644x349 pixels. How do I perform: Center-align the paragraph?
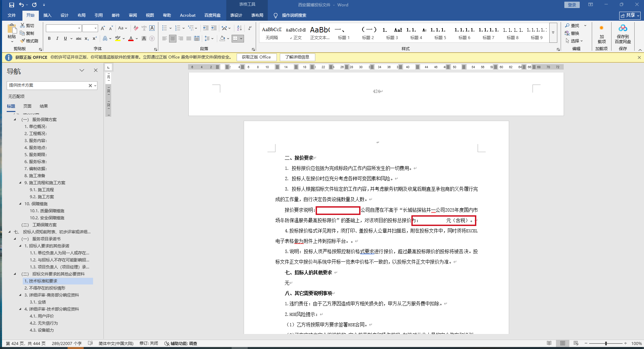tap(173, 39)
